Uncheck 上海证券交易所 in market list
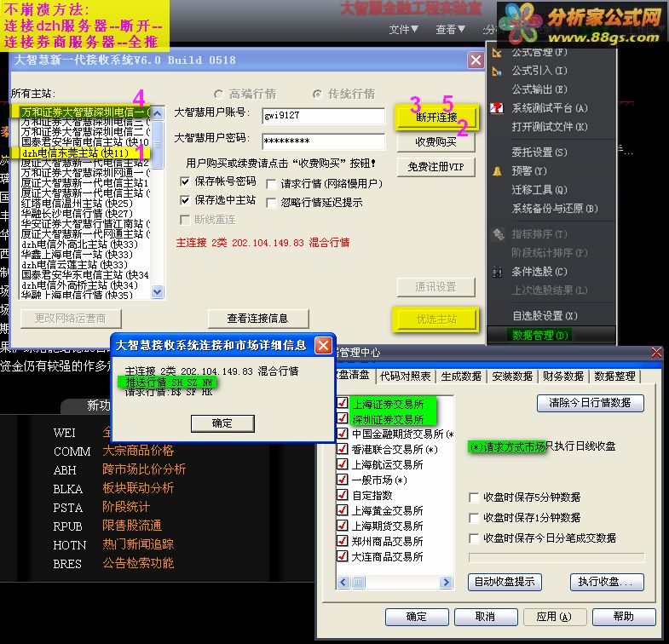Viewport: 669px width, 644px height. [343, 403]
